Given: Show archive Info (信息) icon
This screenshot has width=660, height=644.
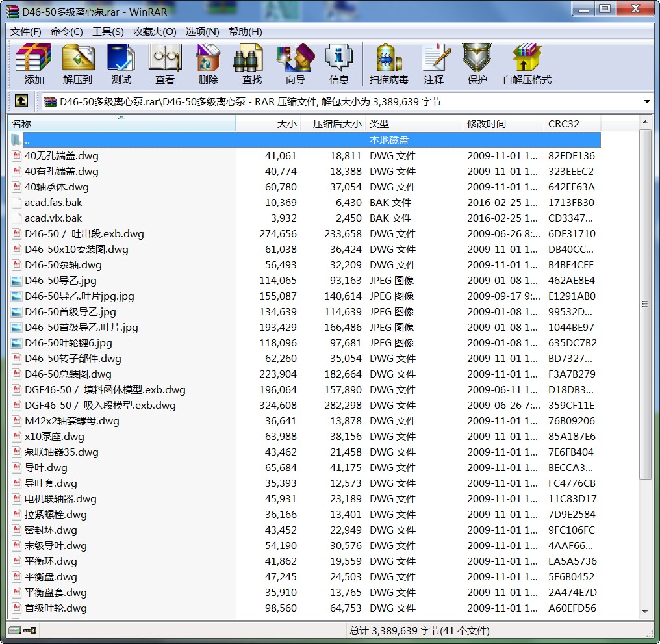Looking at the screenshot, I should (x=339, y=64).
